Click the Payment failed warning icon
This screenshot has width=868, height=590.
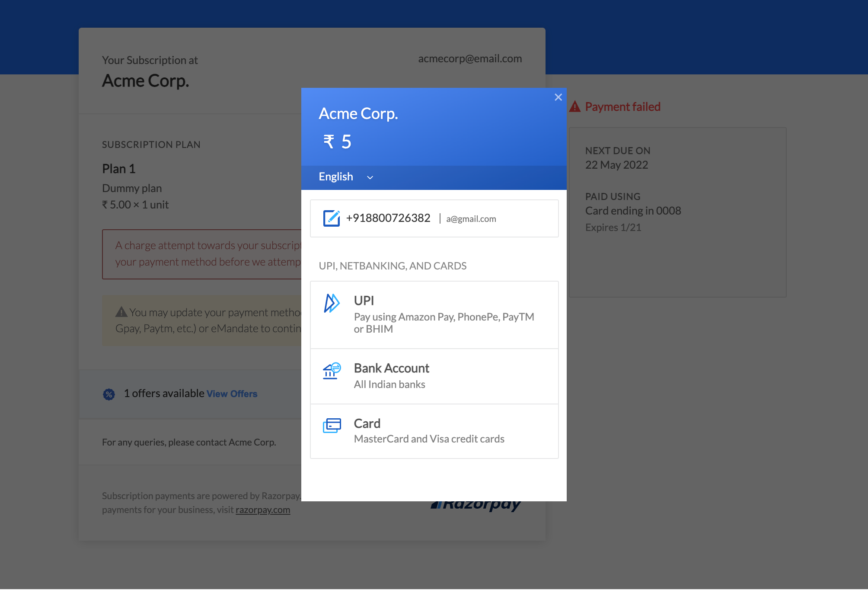(575, 106)
